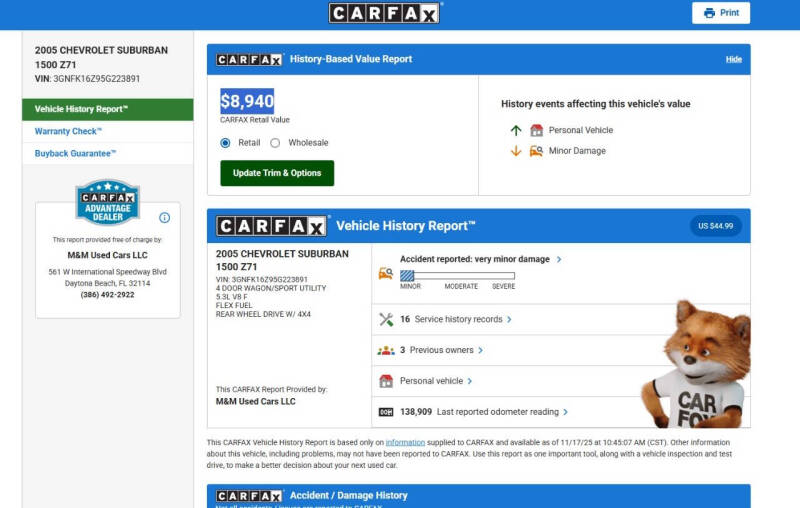
Task: Click the CARFAX logo in top header
Action: pyautogui.click(x=385, y=13)
